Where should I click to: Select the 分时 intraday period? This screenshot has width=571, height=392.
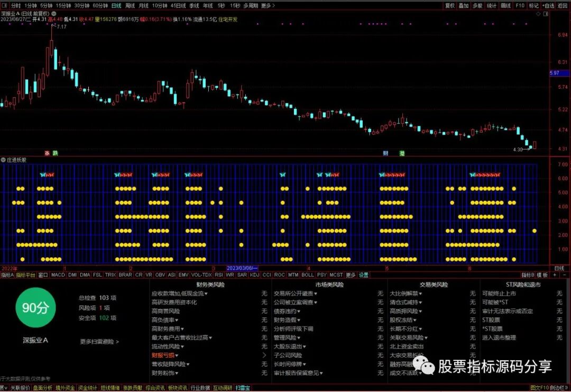coord(16,5)
